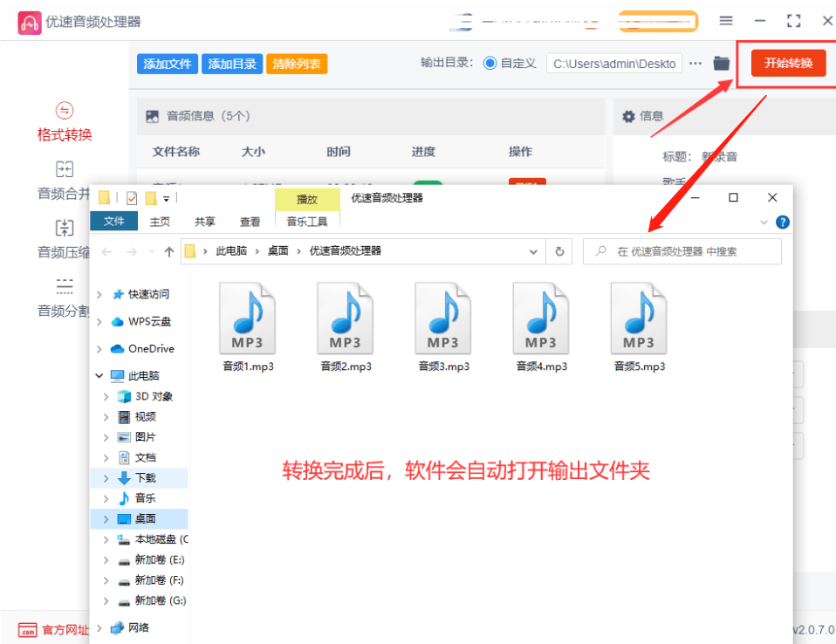Expand the OneDrive tree node
The image size is (836, 644).
tap(99, 349)
